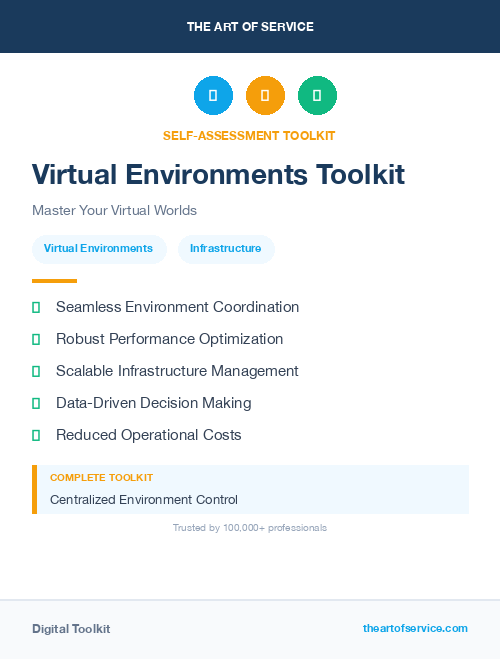Click bullet icon beside Robust Performance Optimization
This screenshot has width=500, height=659.
pos(36,340)
